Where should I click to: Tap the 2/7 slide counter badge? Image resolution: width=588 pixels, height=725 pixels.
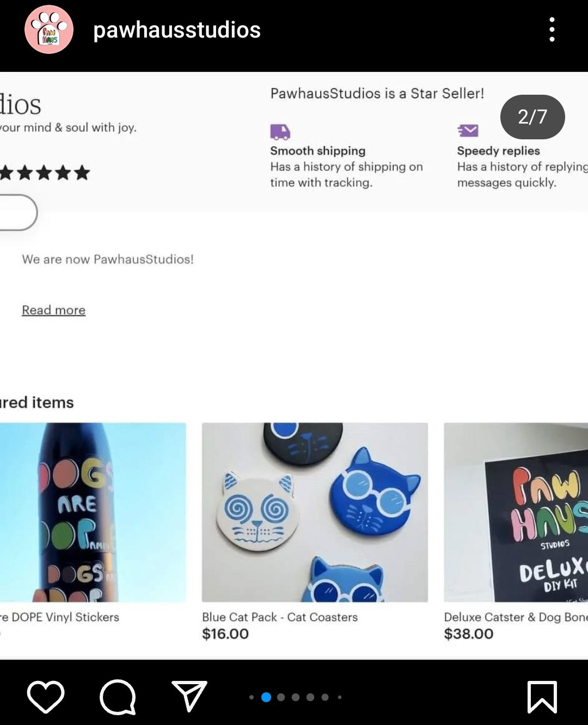(x=532, y=117)
